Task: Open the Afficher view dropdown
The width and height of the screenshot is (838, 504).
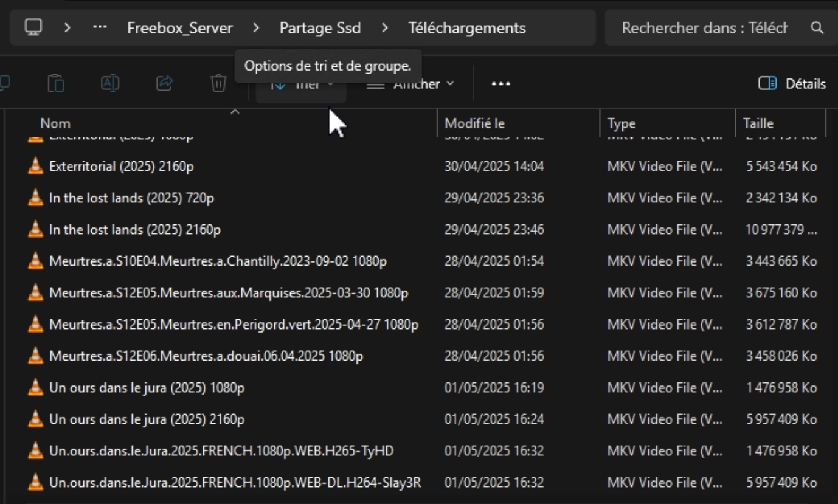Action: pos(411,85)
